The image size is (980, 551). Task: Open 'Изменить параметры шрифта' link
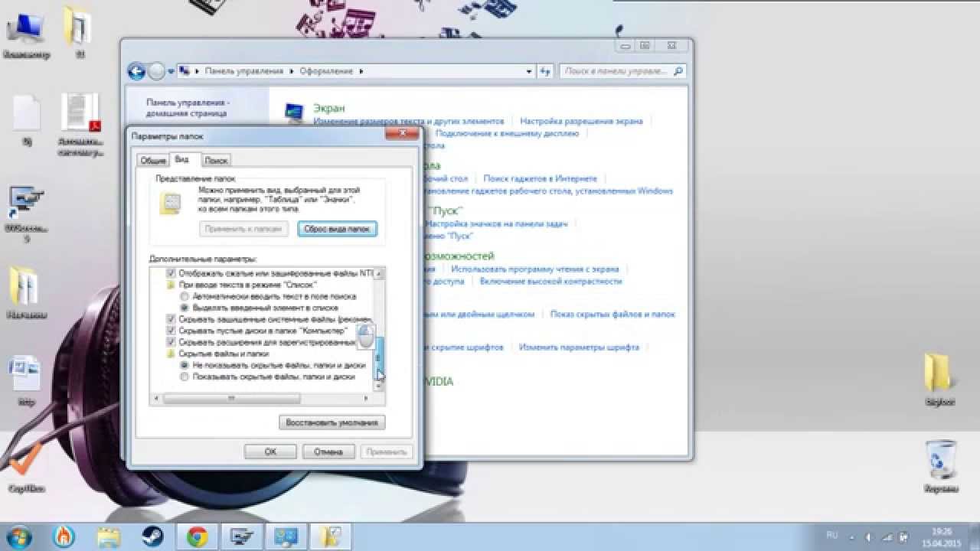point(579,347)
